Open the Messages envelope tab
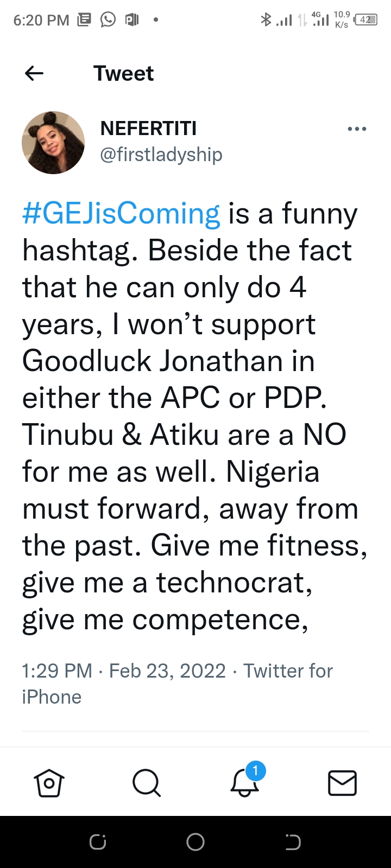This screenshot has height=868, width=391. 342,783
